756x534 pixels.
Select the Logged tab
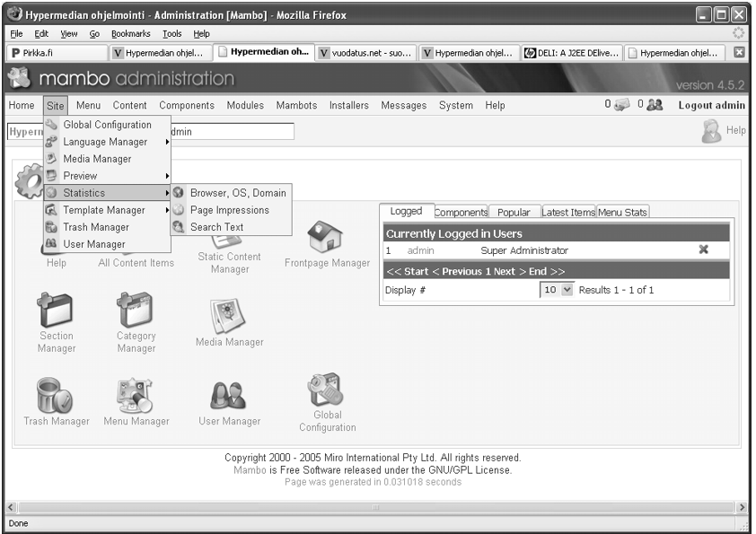pyautogui.click(x=406, y=211)
